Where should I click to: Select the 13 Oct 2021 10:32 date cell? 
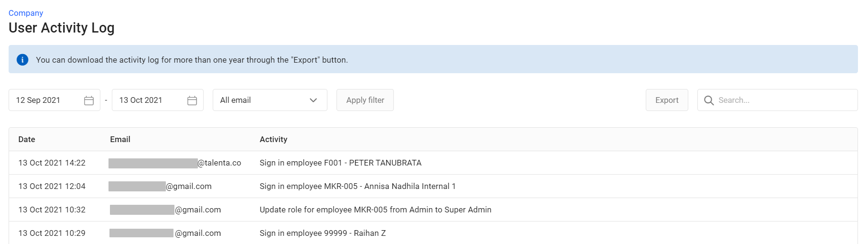[x=52, y=210]
